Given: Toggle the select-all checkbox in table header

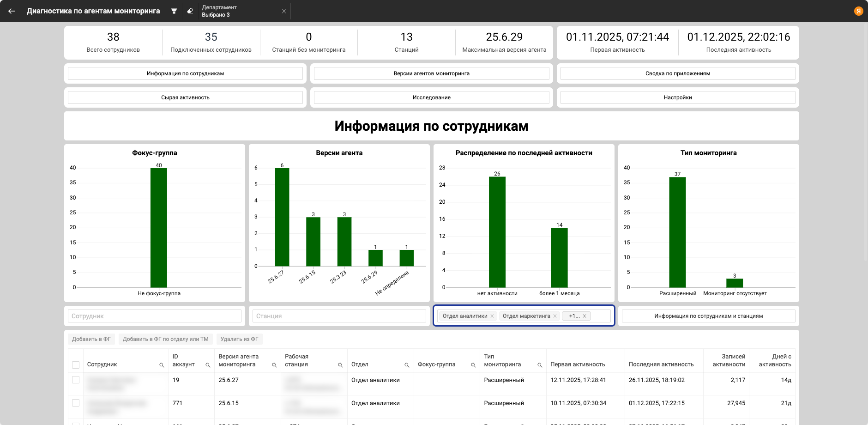Looking at the screenshot, I should pos(76,365).
